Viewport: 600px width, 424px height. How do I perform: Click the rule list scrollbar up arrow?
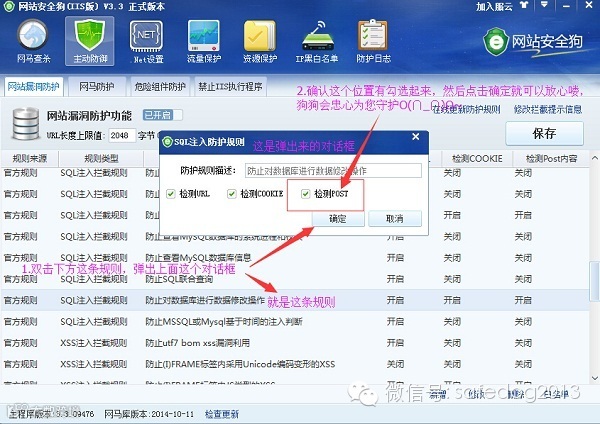595,158
